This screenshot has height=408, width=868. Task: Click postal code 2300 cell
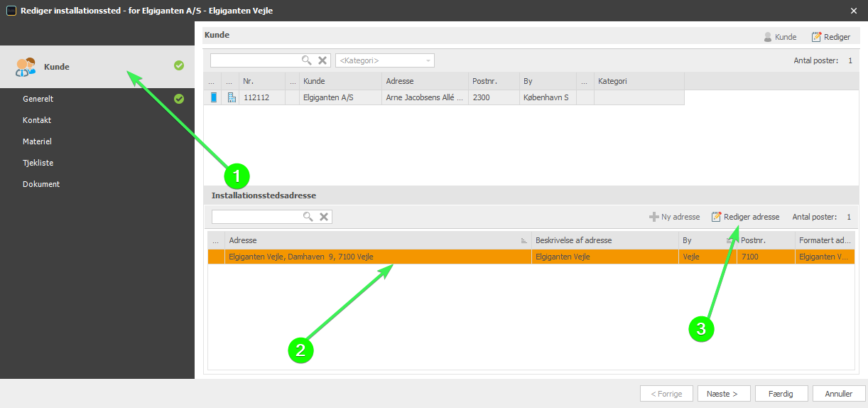493,97
